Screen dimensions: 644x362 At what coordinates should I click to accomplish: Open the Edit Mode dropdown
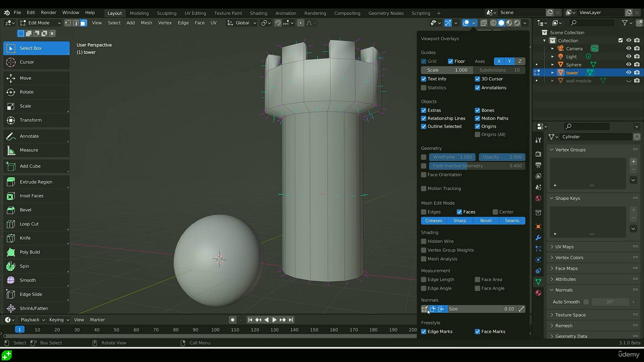point(40,23)
